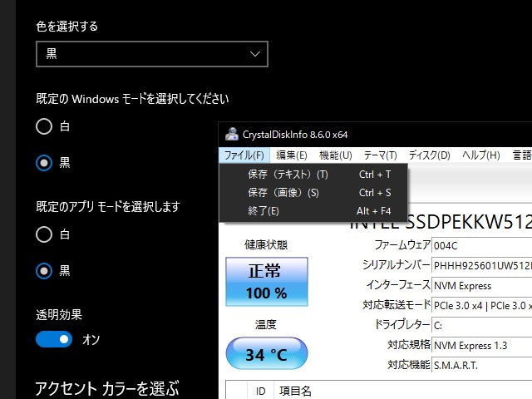Click the ID column header
The image size is (532, 399).
coord(260,392)
